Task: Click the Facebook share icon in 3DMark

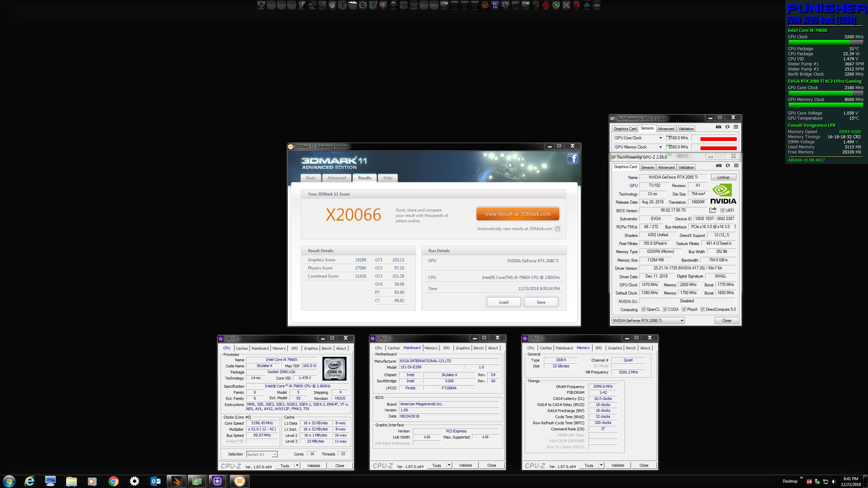Action: [x=572, y=159]
